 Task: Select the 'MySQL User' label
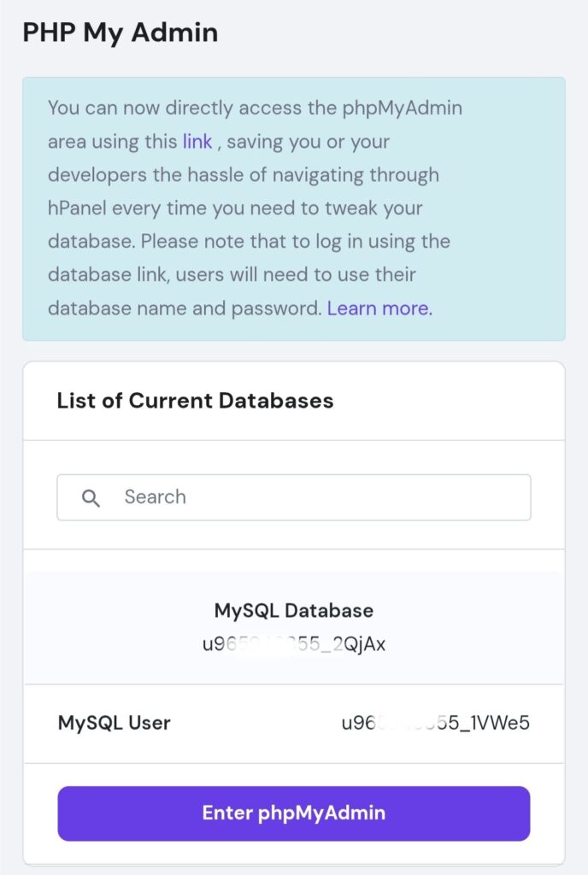114,723
